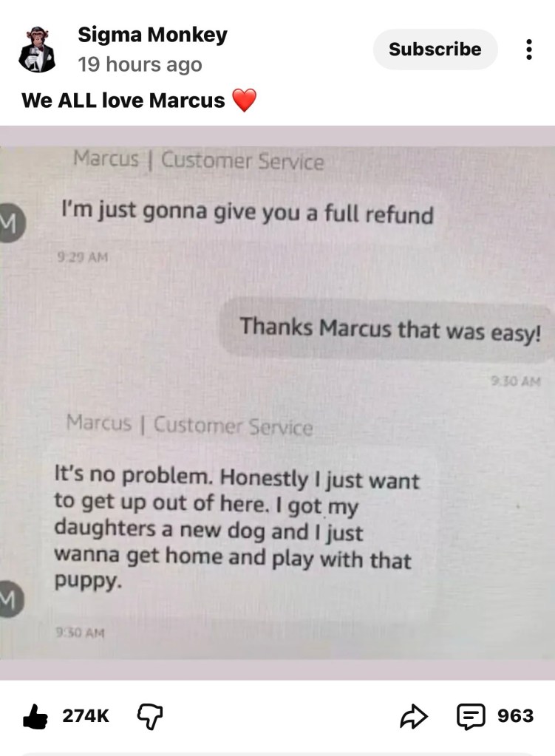
Task: Click the first 'Marcus | Customer Service' label
Action: [x=198, y=160]
